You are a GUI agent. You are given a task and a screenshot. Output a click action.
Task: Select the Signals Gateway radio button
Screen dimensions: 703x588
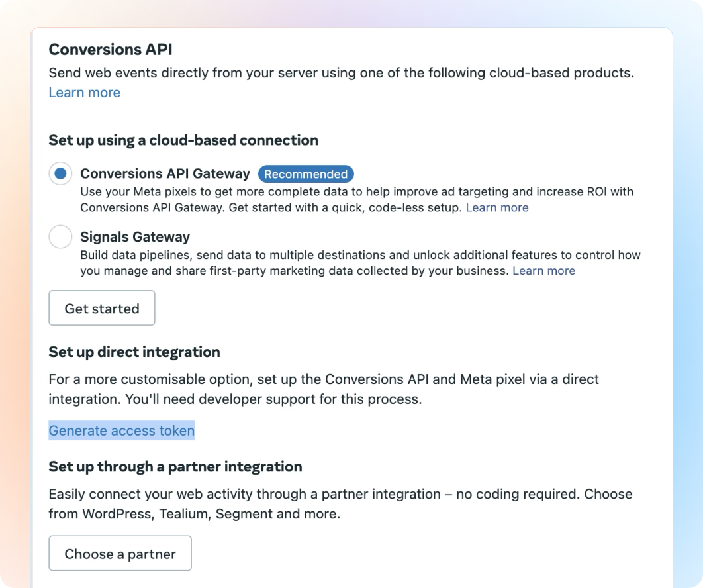point(60,237)
